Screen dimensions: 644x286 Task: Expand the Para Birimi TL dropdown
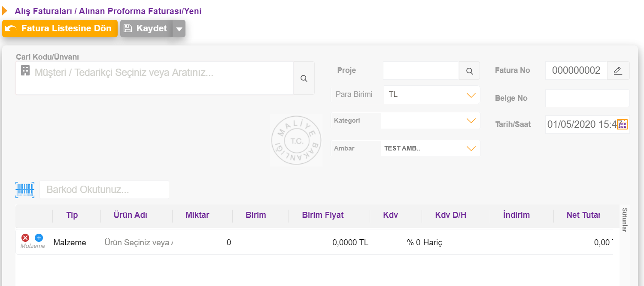point(471,95)
